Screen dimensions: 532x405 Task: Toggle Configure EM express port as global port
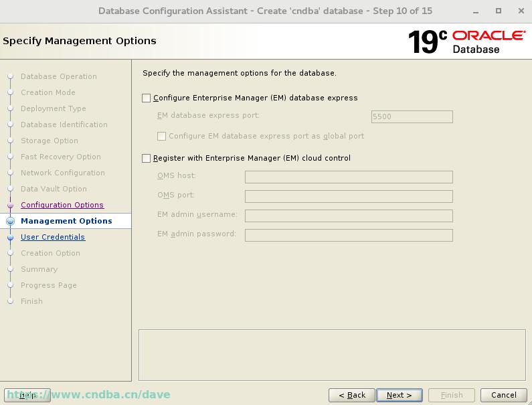point(161,136)
